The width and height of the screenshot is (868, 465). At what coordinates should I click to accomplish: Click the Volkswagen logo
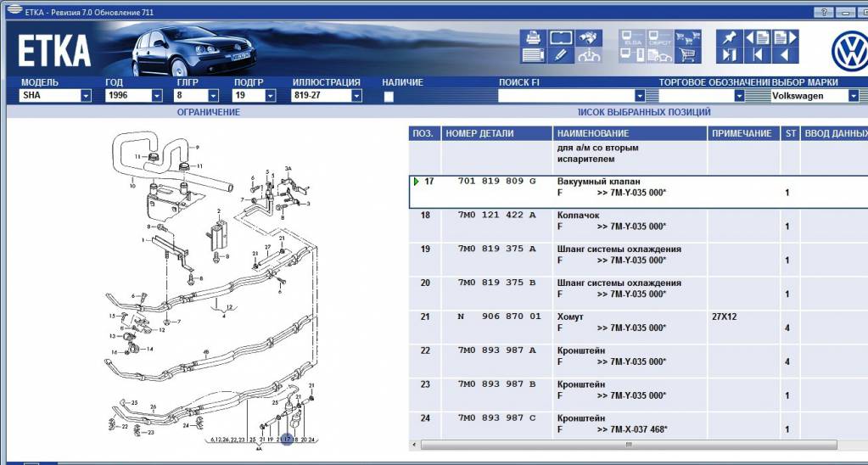coord(847,53)
